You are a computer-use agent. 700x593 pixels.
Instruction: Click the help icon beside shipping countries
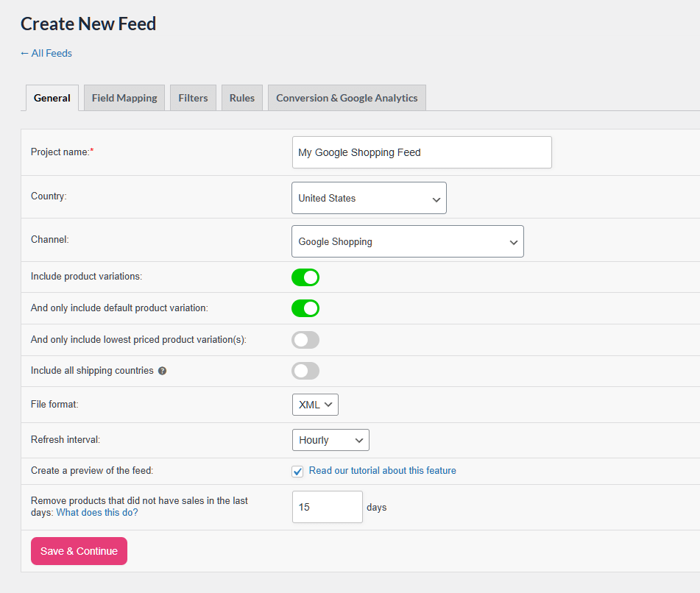coord(163,371)
